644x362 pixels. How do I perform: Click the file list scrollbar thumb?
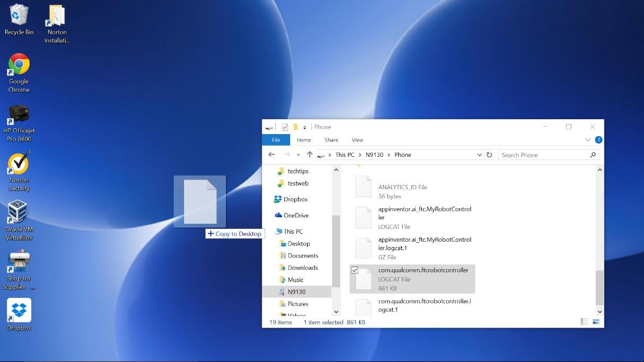[599, 287]
